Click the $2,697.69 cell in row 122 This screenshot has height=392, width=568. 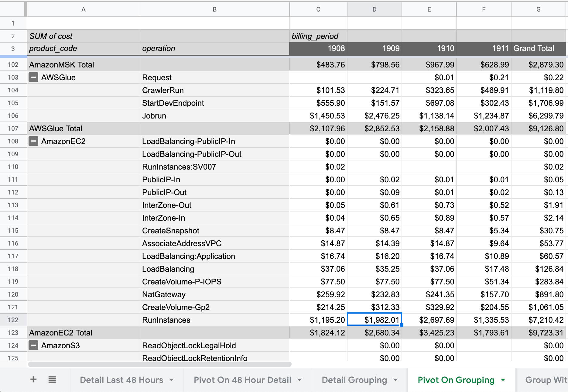coord(429,320)
